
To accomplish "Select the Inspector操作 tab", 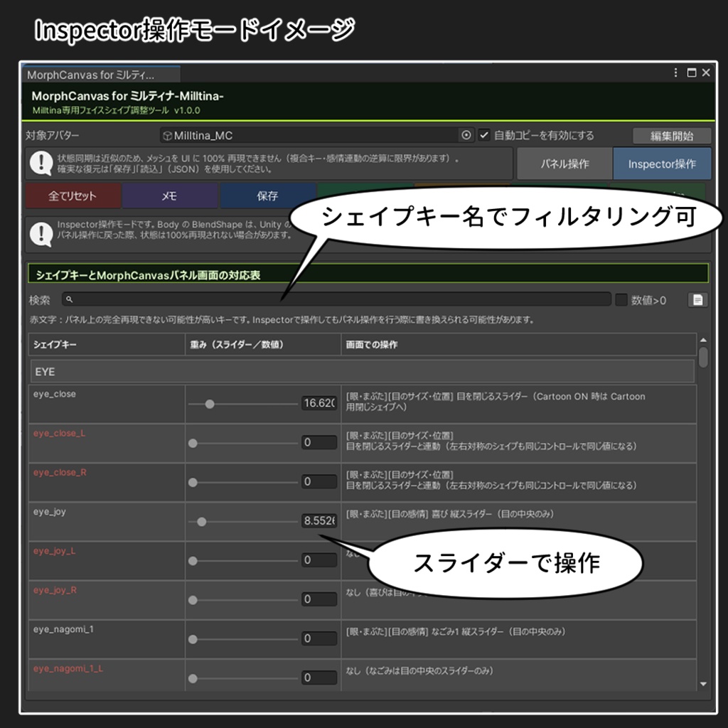I will point(661,163).
